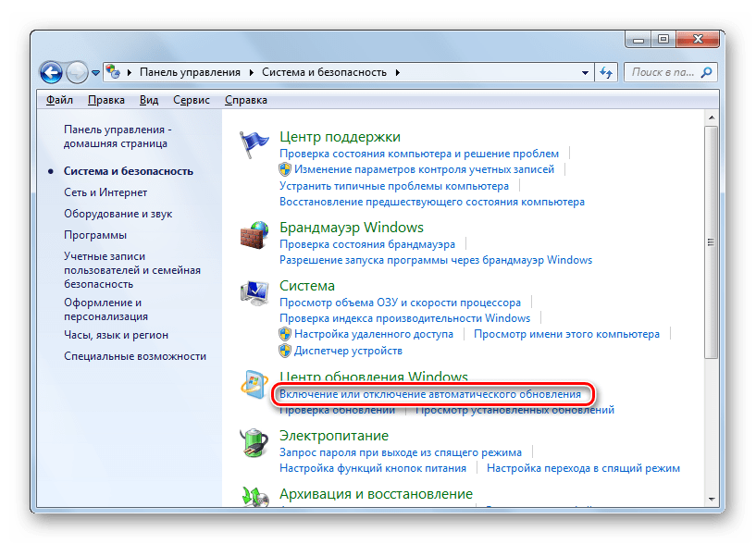Click Проверка состояния компьютера и решение проблем
This screenshot has width=756, height=544.
coord(419,154)
